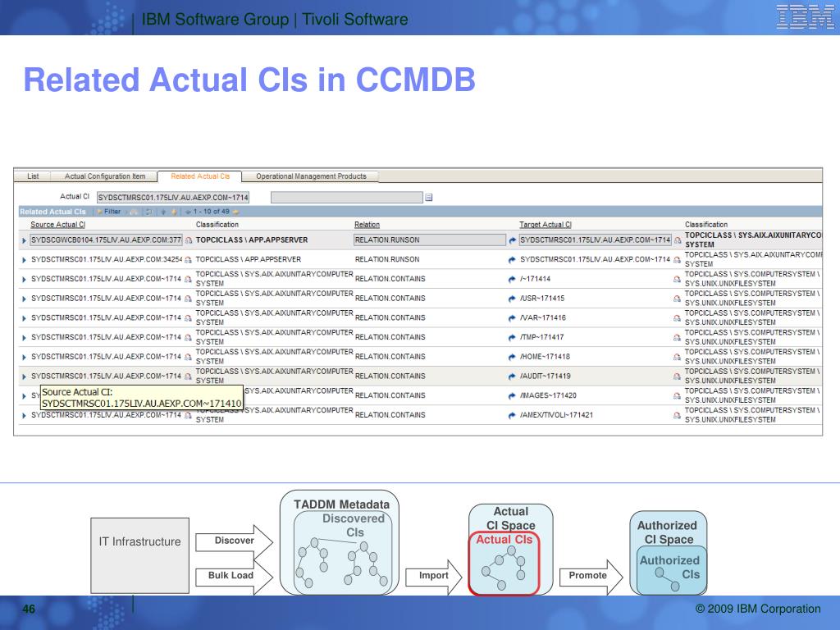Sort by the Relation column header
840x630 pixels.
coord(367,225)
